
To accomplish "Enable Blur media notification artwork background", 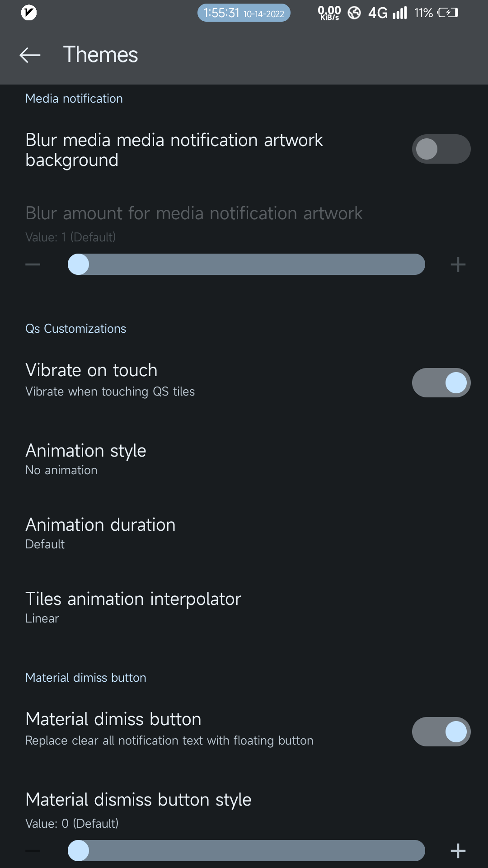I will pos(441,149).
